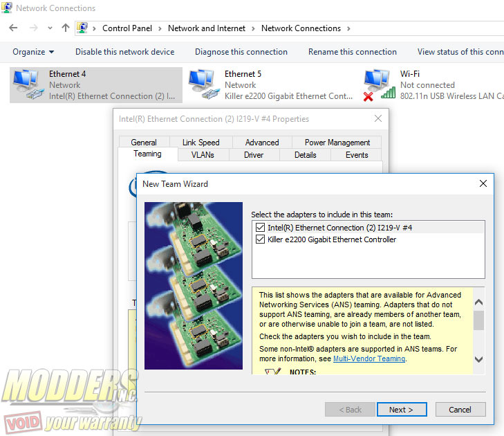Select Network and Internet breadcrumb

206,28
